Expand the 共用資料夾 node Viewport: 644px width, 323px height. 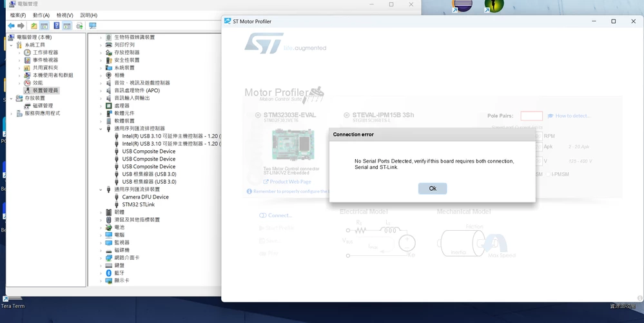point(19,68)
